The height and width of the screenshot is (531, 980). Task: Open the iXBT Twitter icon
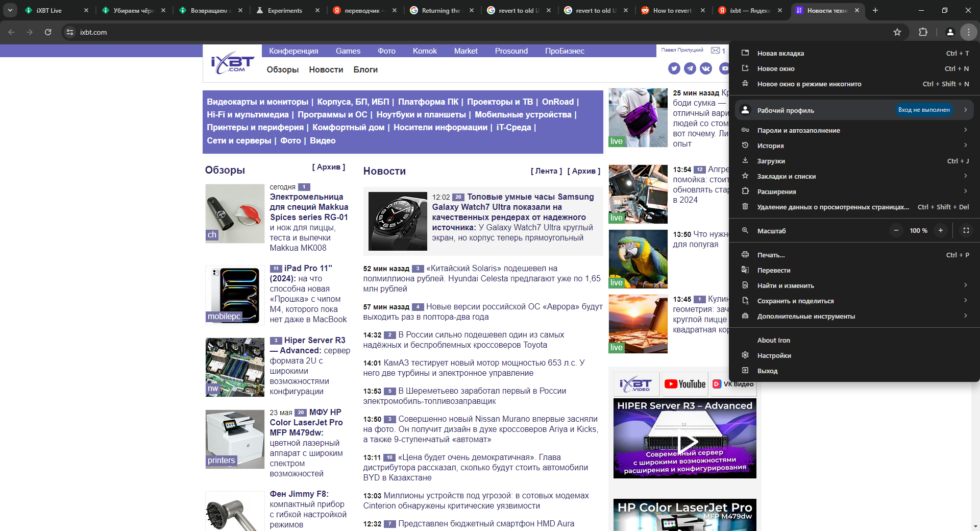pyautogui.click(x=674, y=68)
